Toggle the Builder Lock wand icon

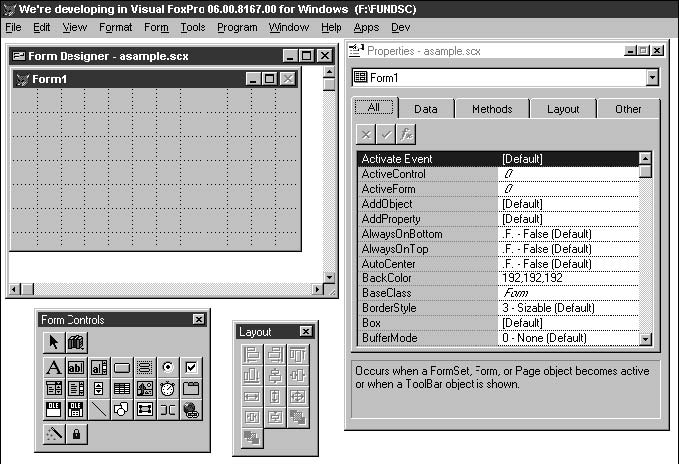click(54, 434)
